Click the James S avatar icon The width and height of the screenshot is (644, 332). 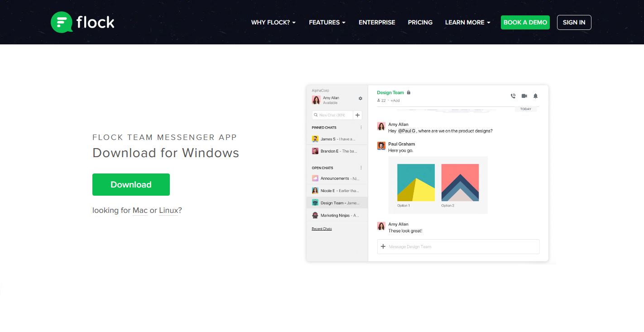click(x=315, y=139)
